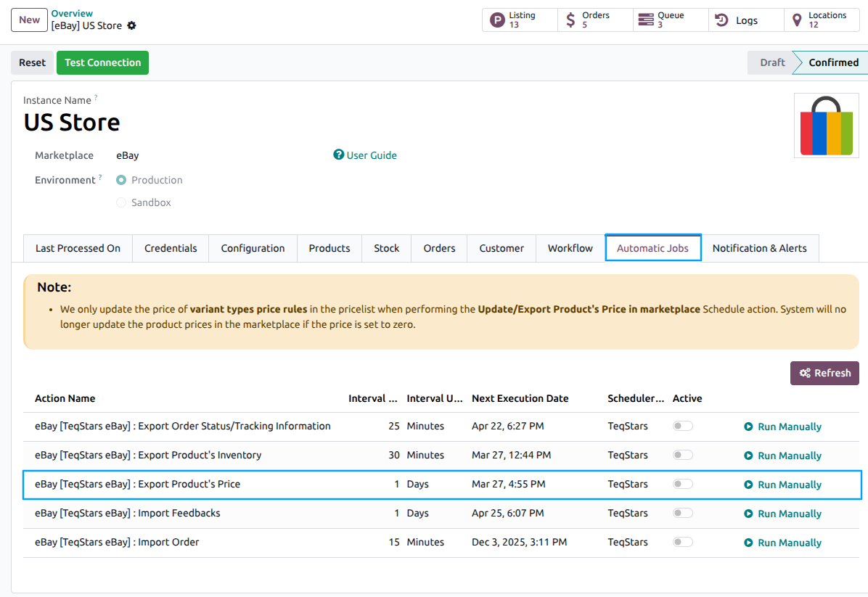868x597 pixels.
Task: Open the User Guide link
Action: 372,155
